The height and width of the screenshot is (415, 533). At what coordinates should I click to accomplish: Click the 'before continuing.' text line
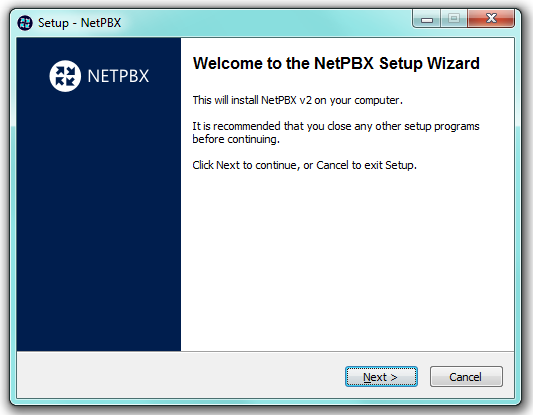(236, 139)
